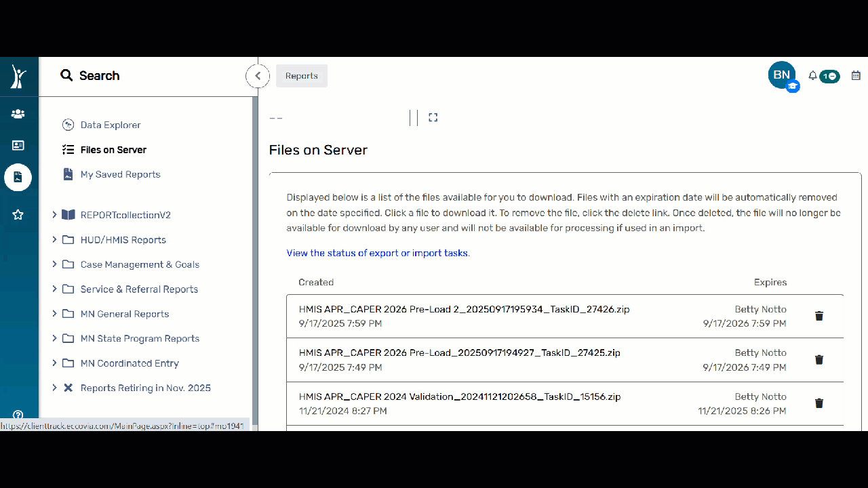The height and width of the screenshot is (488, 868).
Task: Expand Service & Referral Reports folder
Action: 55,289
